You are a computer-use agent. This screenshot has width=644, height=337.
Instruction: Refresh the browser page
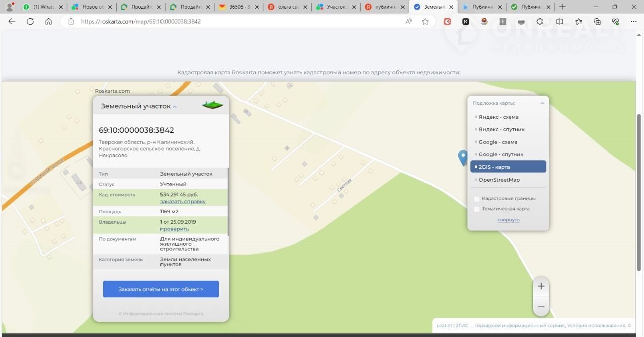click(30, 22)
